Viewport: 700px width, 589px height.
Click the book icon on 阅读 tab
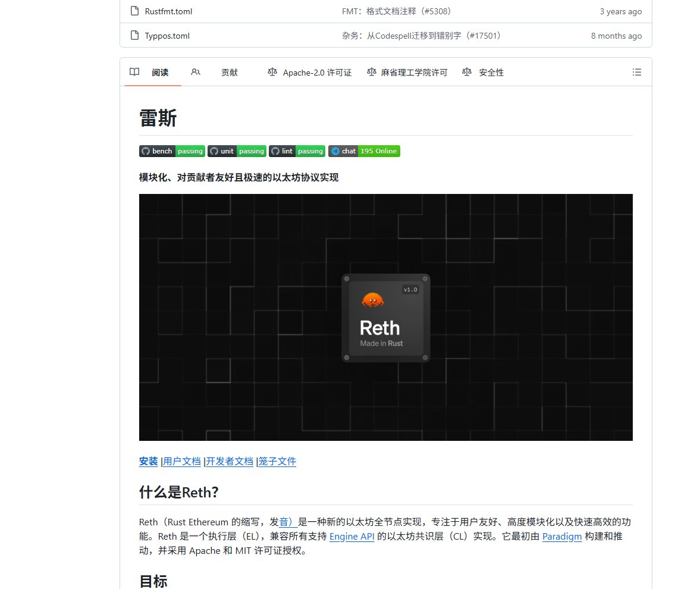click(x=134, y=72)
